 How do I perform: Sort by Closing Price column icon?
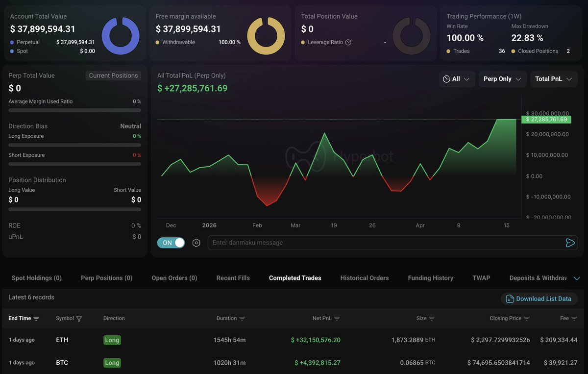[x=527, y=319]
